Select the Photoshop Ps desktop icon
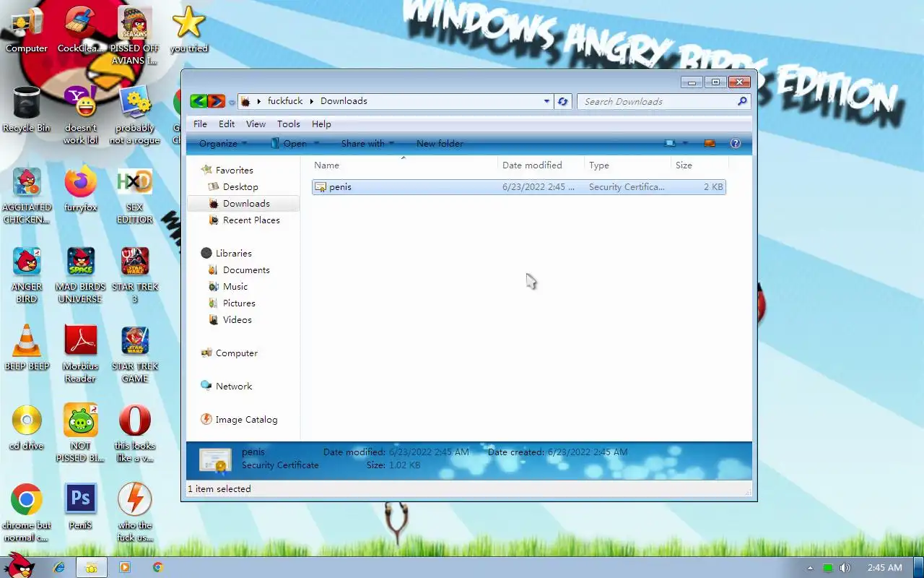 81,507
